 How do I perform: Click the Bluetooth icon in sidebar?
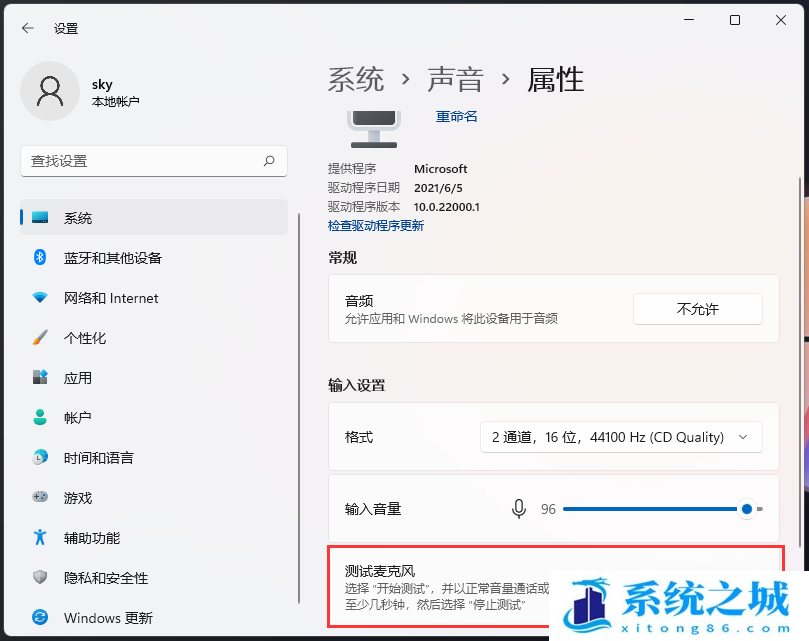[40, 257]
